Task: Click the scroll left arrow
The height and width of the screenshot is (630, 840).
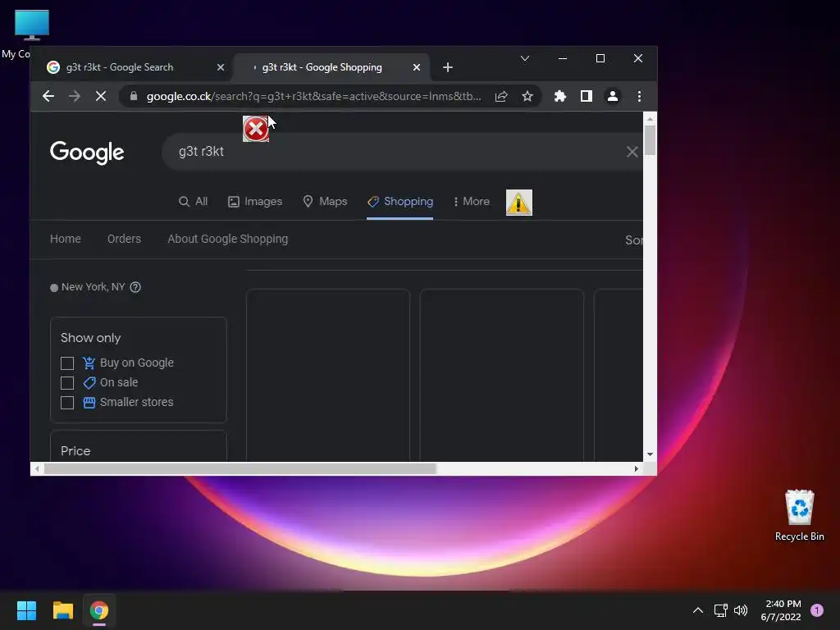Action: [x=36, y=468]
